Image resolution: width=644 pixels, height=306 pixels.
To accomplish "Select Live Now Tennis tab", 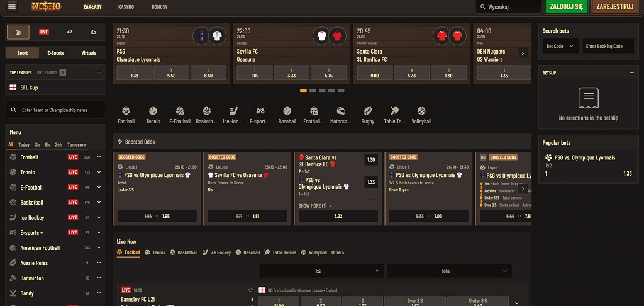I will point(155,252).
